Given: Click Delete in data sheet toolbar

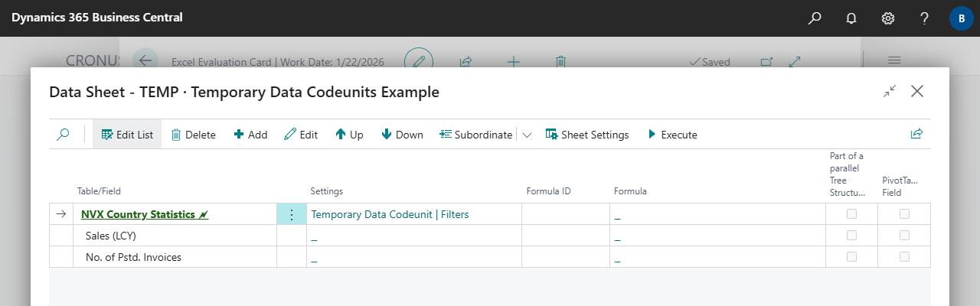Looking at the screenshot, I should click(x=193, y=134).
